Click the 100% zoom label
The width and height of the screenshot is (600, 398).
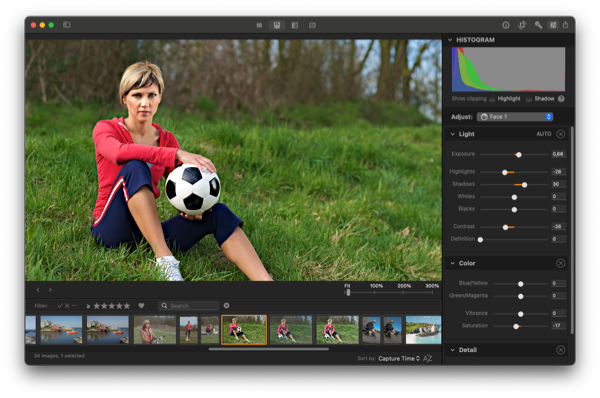(376, 286)
